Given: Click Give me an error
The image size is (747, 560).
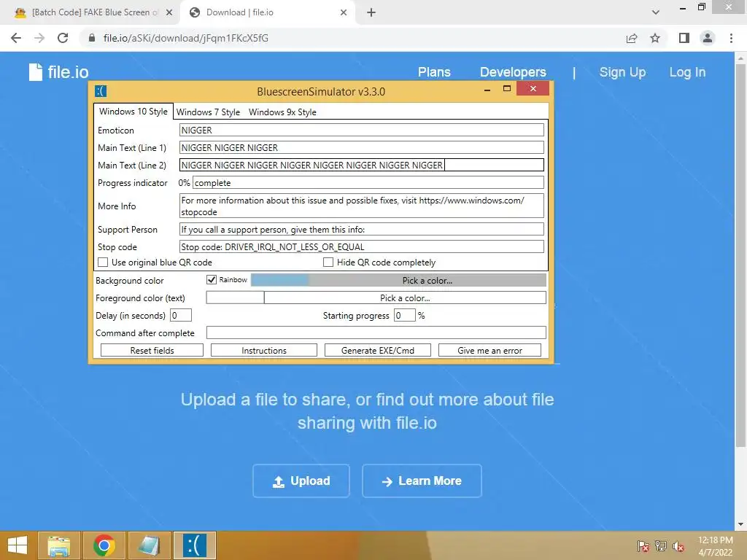Looking at the screenshot, I should 489,351.
